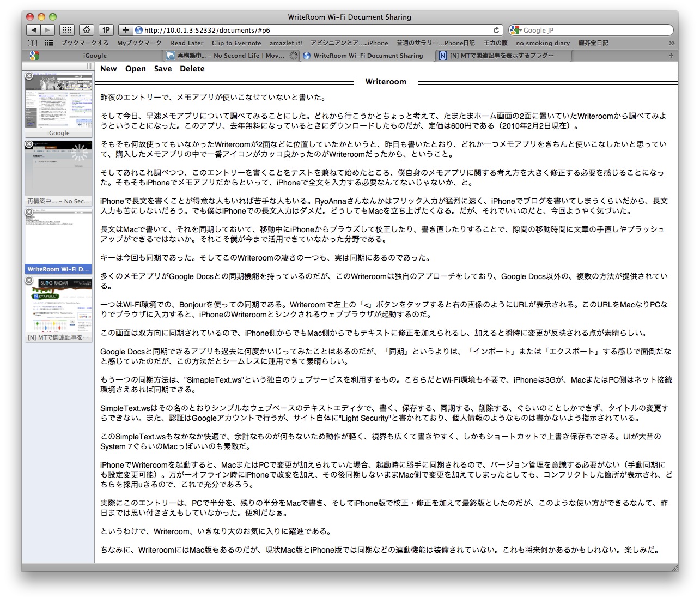Click the window resize grip
The image size is (700, 604).
pos(674,567)
